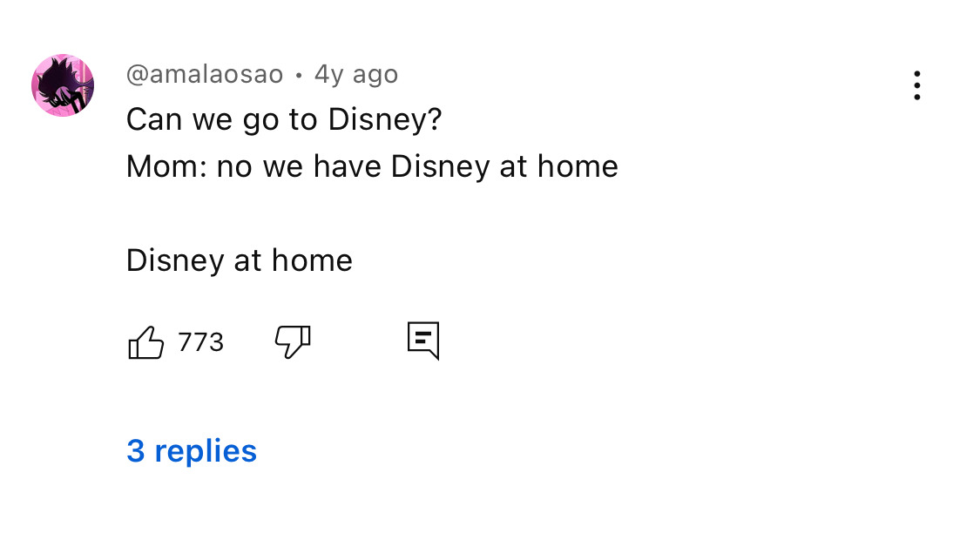
Task: Expand the 3 replies thread
Action: [192, 450]
